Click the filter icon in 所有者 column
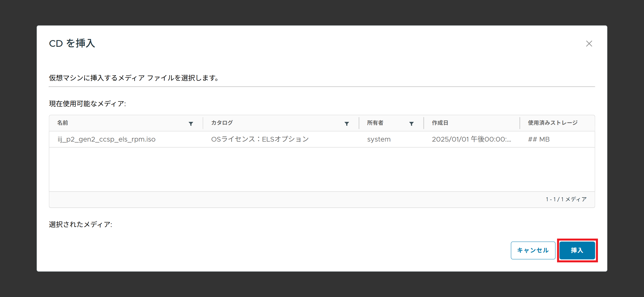Screen dimensions: 644x297 pyautogui.click(x=411, y=124)
